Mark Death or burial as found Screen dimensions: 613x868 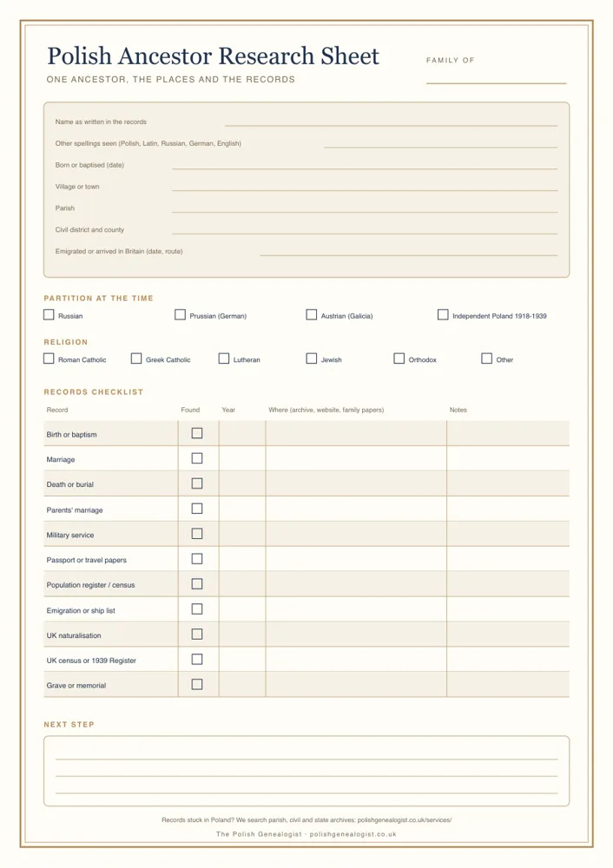[197, 483]
